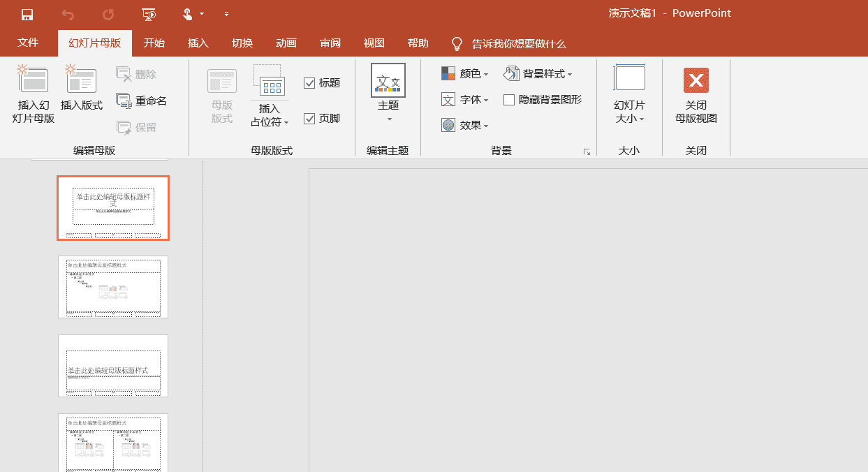Viewport: 868px width, 472px height.
Task: Switch to the Insert (插入) tab
Action: (198, 43)
